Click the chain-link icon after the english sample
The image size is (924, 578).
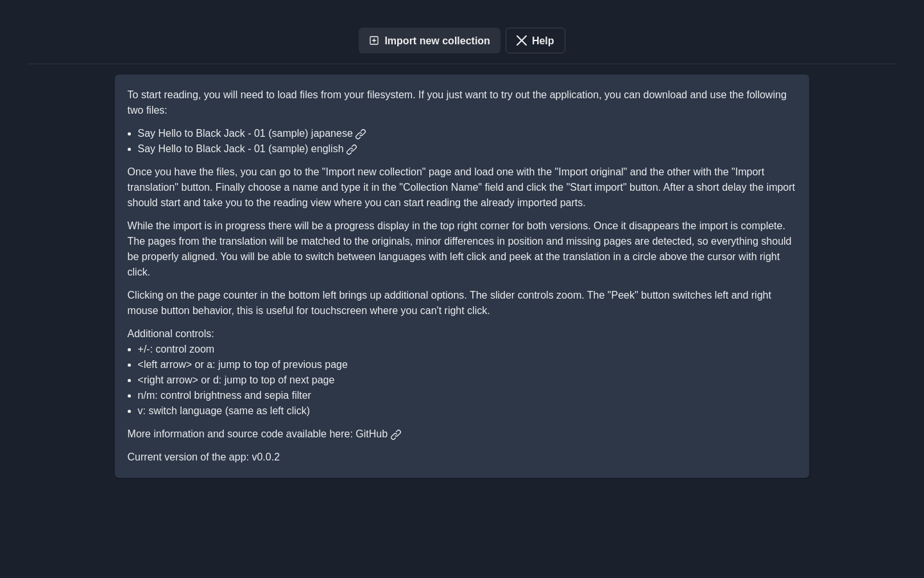click(352, 149)
